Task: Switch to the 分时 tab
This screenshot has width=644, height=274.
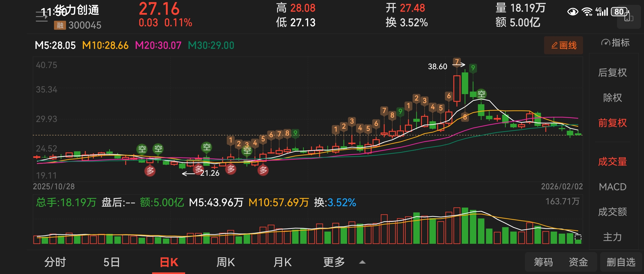Action: click(55, 262)
